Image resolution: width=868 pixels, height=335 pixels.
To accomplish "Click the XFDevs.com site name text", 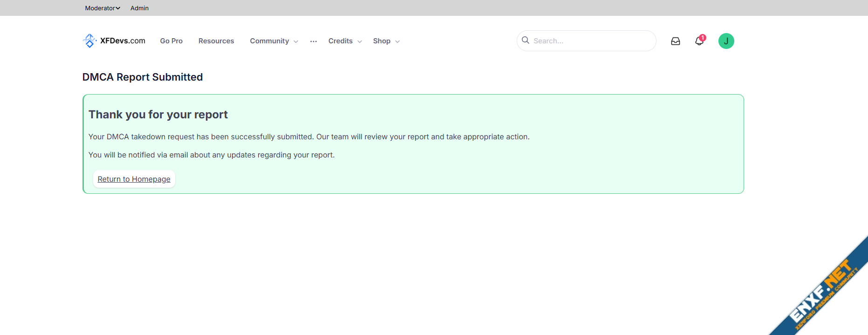I will coord(123,41).
